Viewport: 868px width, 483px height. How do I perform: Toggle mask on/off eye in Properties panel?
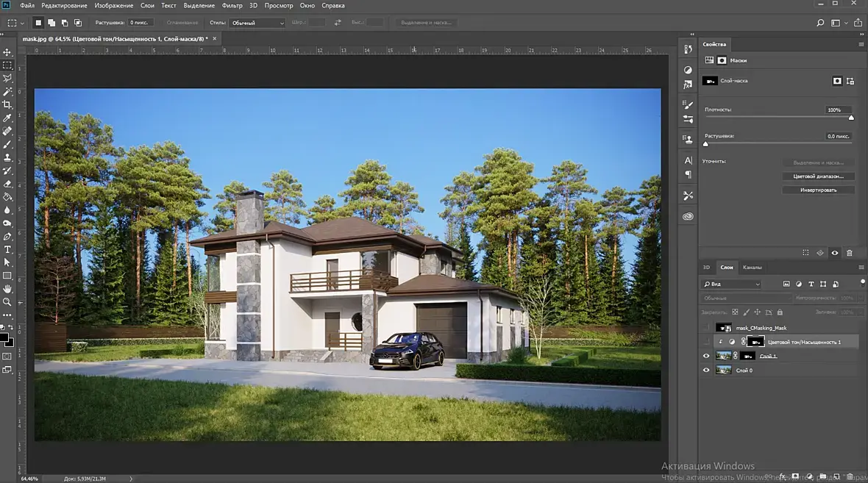click(x=835, y=253)
